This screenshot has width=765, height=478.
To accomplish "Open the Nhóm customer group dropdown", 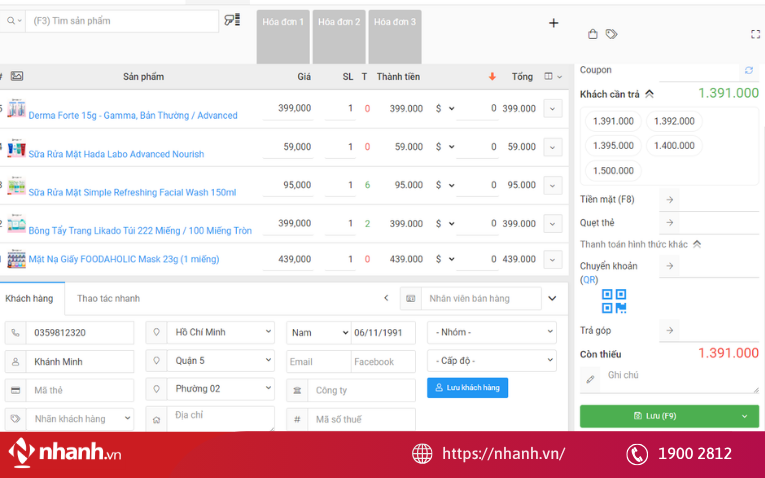I will coord(491,332).
